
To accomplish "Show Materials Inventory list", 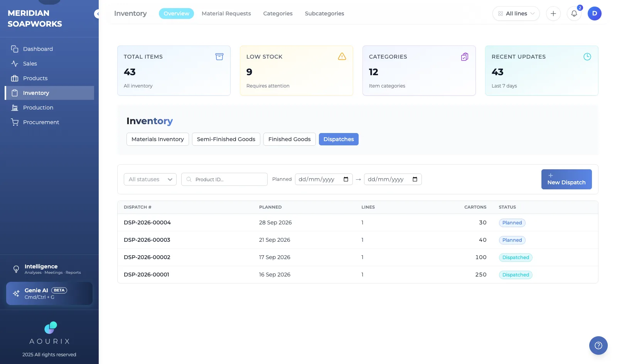I will [x=158, y=139].
